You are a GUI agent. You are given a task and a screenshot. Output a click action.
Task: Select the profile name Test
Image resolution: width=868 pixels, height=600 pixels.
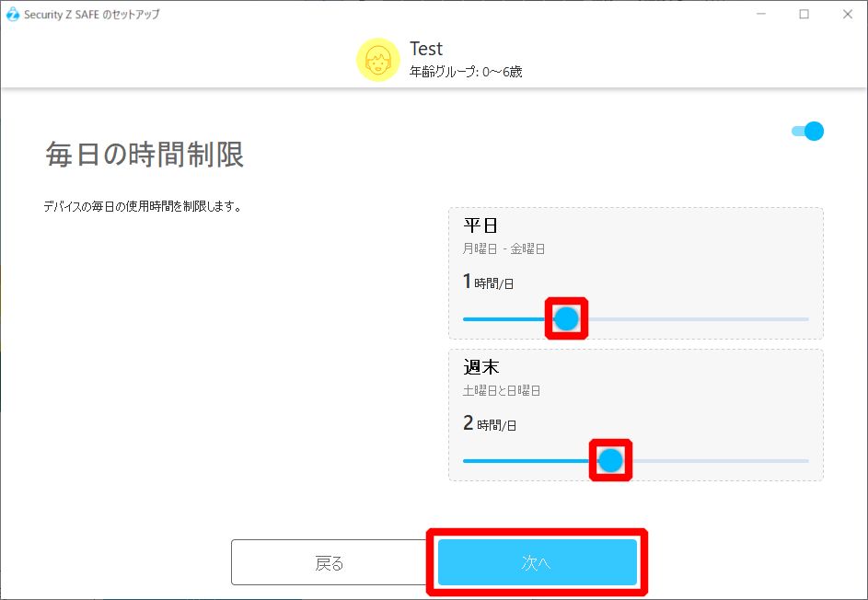pyautogui.click(x=426, y=49)
